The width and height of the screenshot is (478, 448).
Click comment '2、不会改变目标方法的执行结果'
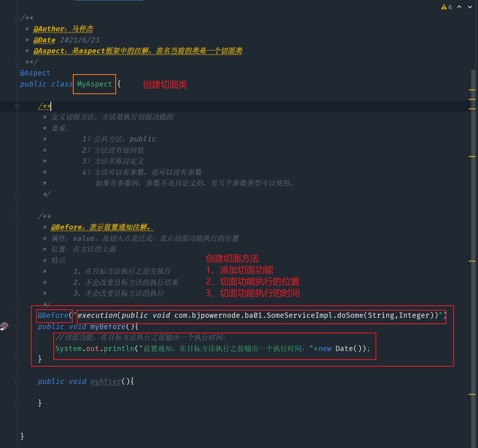tap(126, 282)
